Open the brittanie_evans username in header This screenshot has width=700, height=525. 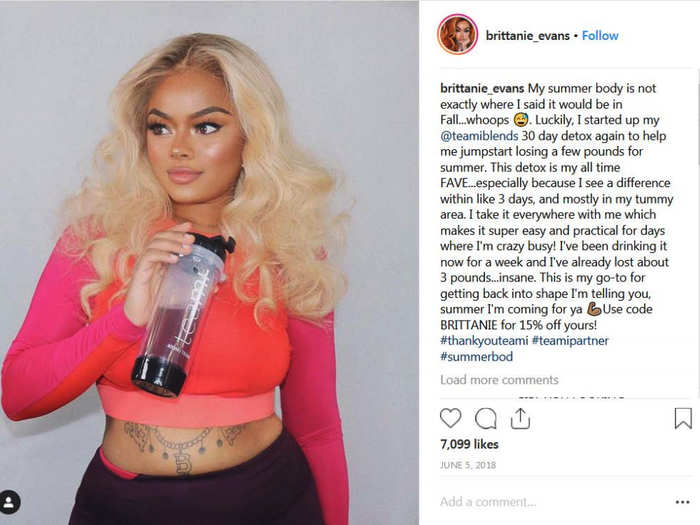[527, 36]
